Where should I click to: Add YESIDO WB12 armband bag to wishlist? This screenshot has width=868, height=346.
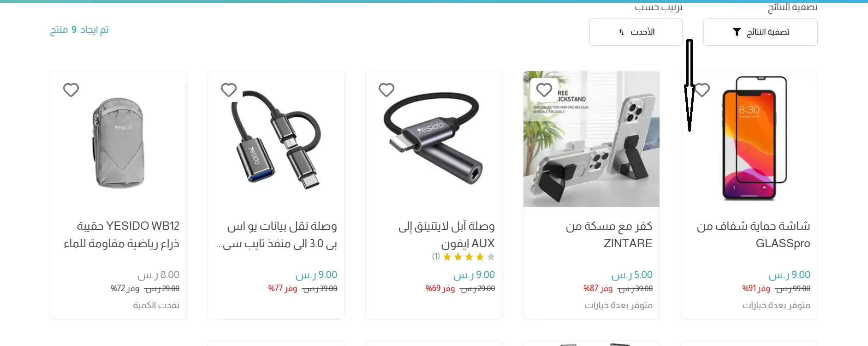pos(71,90)
